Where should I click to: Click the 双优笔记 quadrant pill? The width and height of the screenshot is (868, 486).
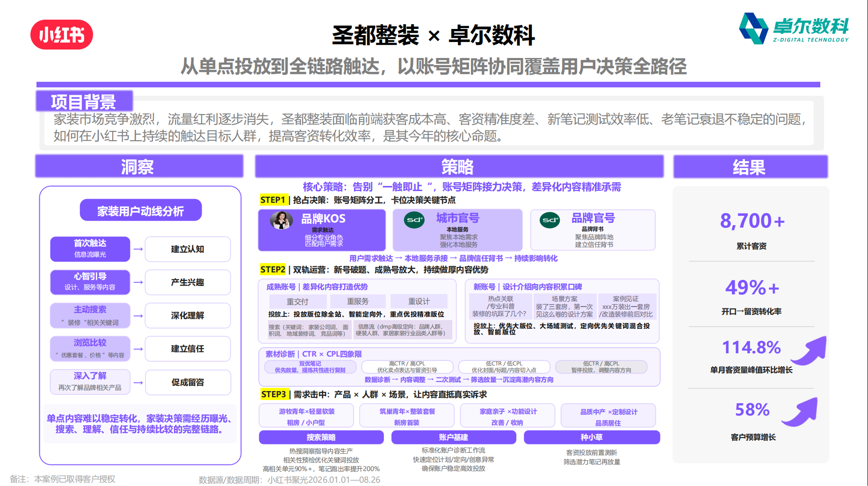[x=310, y=367]
